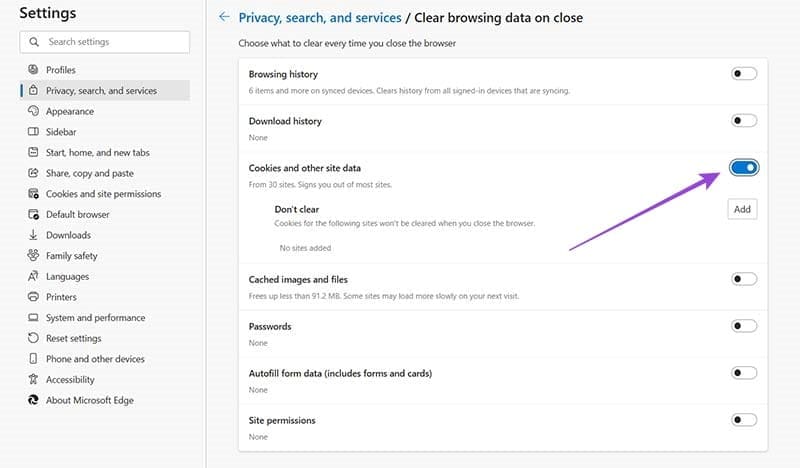Viewport: 800px width, 468px height.
Task: Click the Cookies and site permissions icon
Action: [x=33, y=193]
